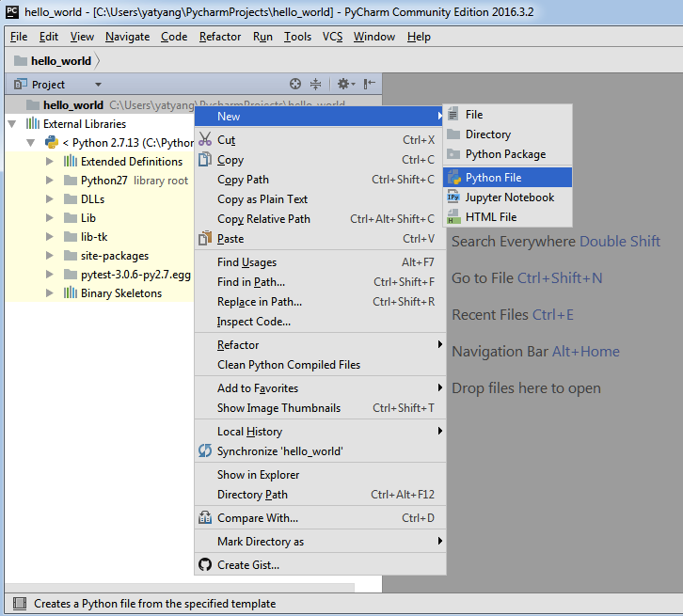Choose Python File from New submenu
This screenshot has width=683, height=616.
pos(507,177)
